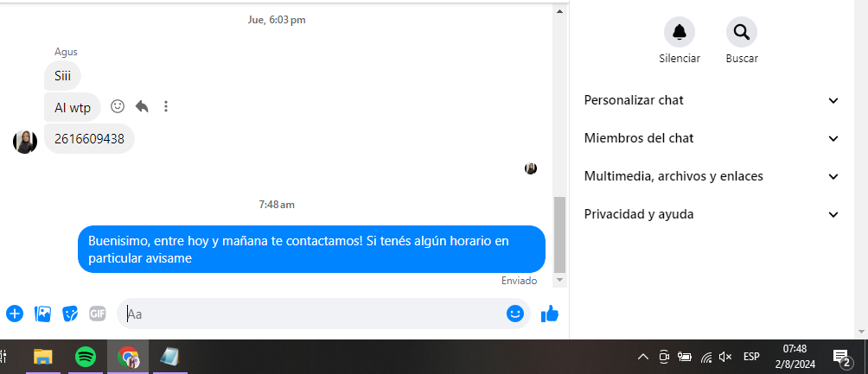Open the ESP language indicator in tray

click(751, 357)
